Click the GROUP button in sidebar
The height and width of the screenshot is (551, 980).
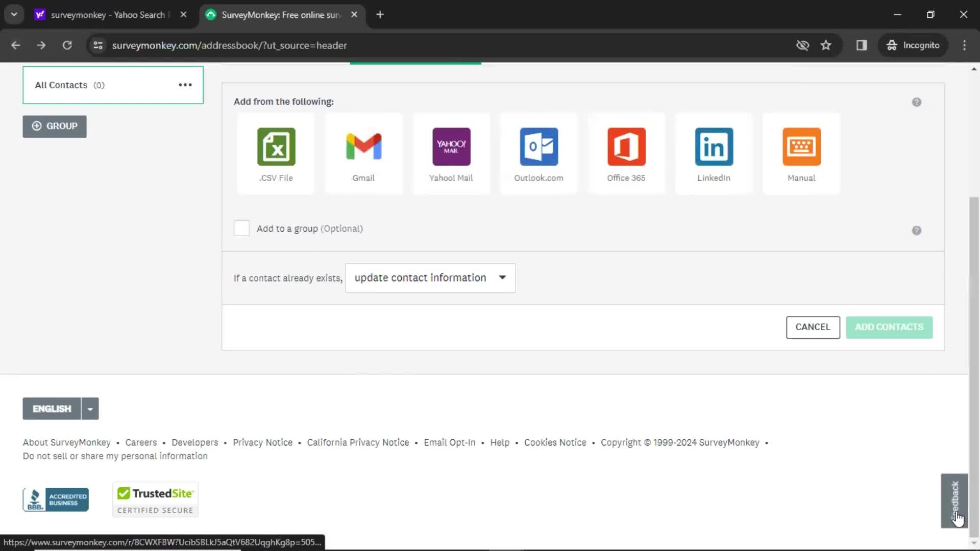click(x=55, y=126)
